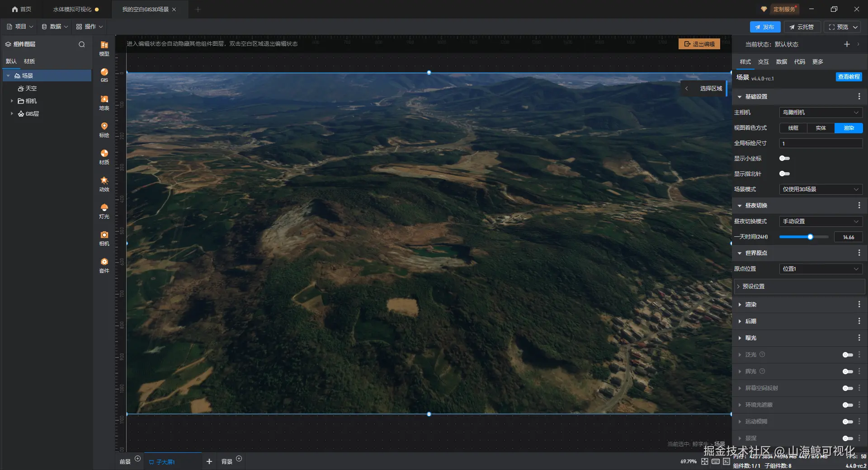Open 渲染 section more options

point(859,304)
